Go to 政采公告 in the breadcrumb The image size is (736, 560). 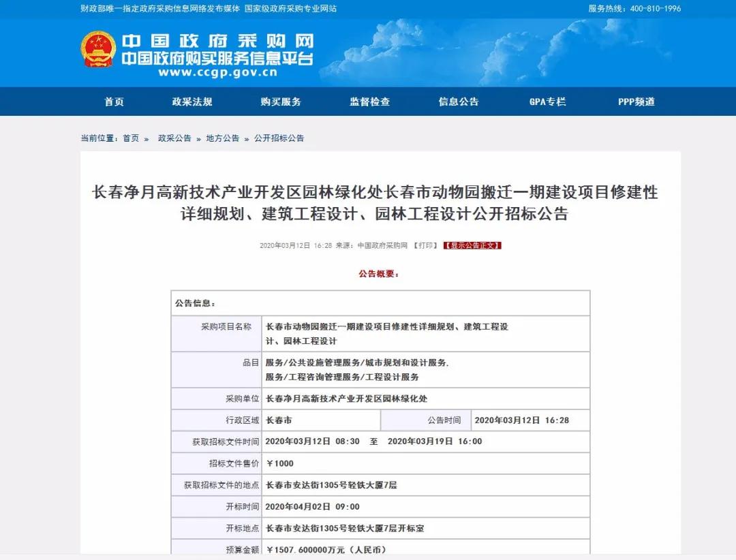174,138
